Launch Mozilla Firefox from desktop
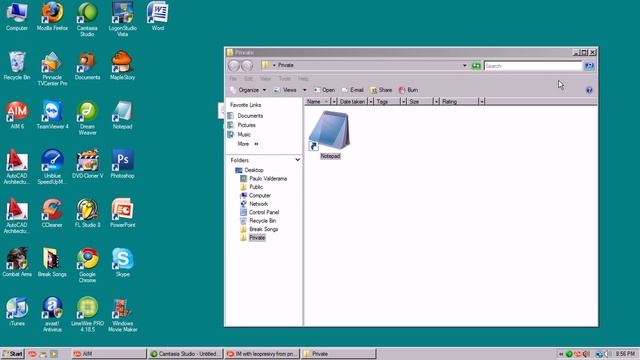 pos(52,16)
